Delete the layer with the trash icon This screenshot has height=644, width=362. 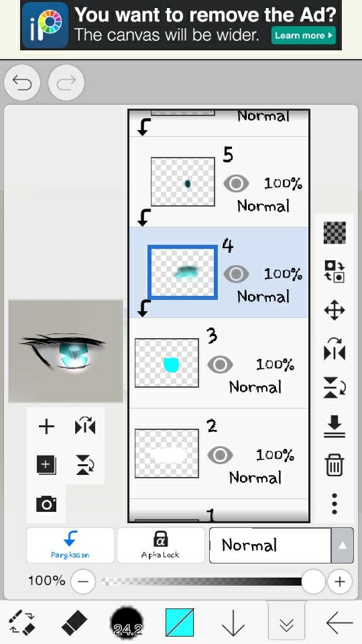pyautogui.click(x=335, y=465)
